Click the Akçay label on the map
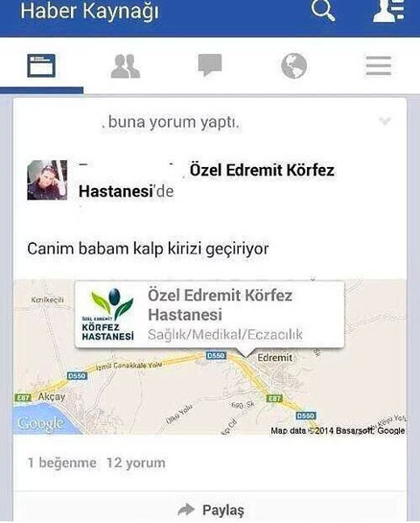The image size is (420, 523). [52, 396]
